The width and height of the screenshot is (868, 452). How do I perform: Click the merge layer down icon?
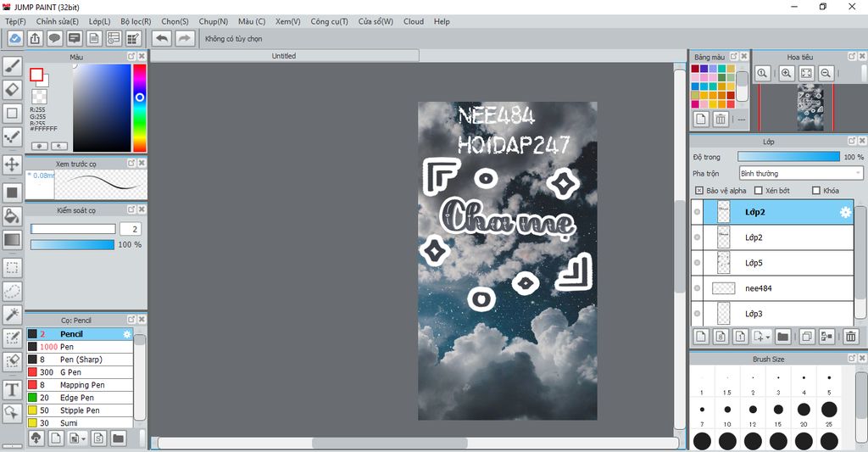827,336
